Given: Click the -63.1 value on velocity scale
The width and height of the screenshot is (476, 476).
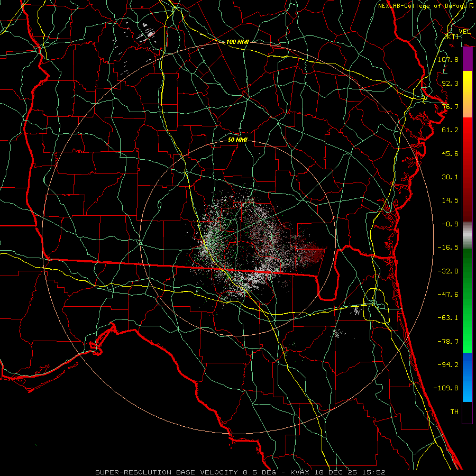Looking at the screenshot, I should [x=448, y=318].
